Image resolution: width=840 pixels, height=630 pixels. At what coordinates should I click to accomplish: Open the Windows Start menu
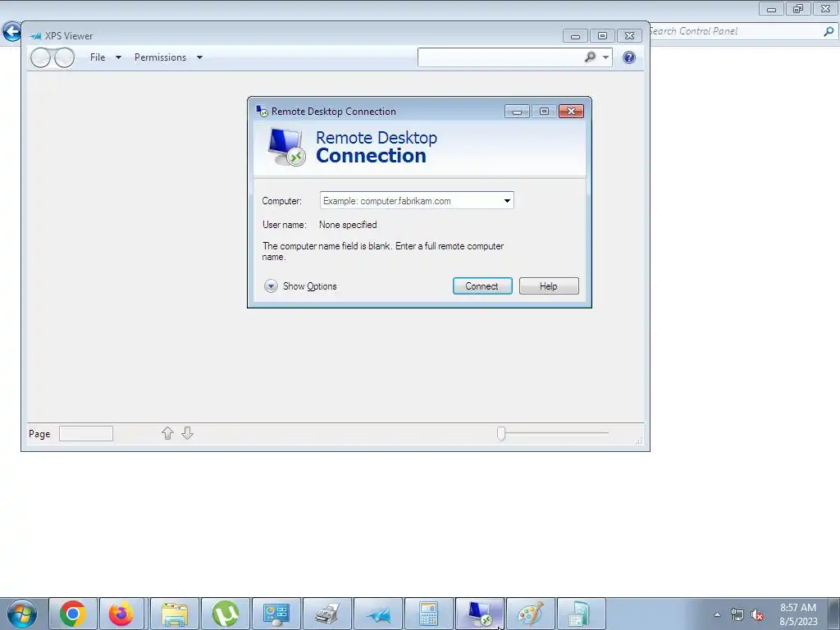tap(22, 614)
